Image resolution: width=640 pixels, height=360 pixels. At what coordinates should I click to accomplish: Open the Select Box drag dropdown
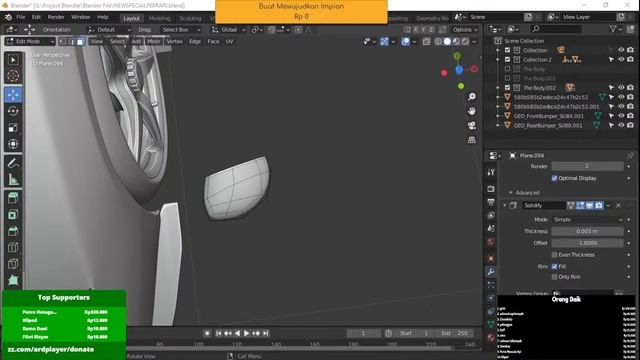[x=181, y=29]
